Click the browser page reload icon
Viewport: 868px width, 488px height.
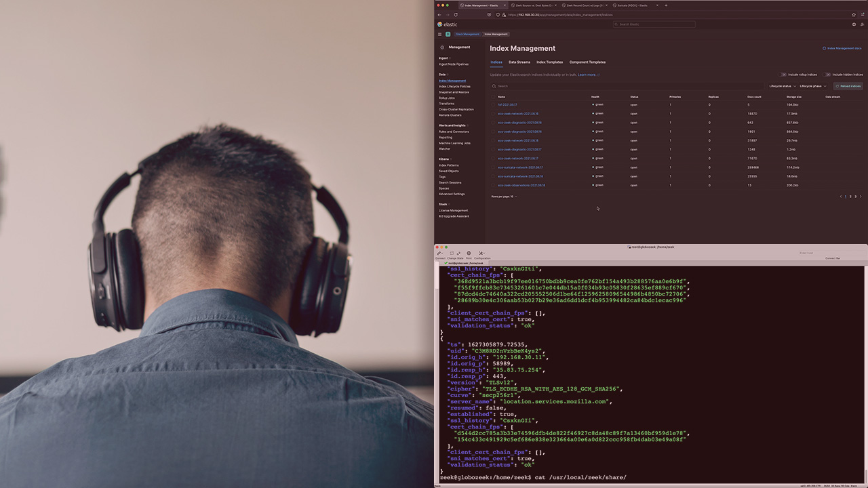[455, 16]
